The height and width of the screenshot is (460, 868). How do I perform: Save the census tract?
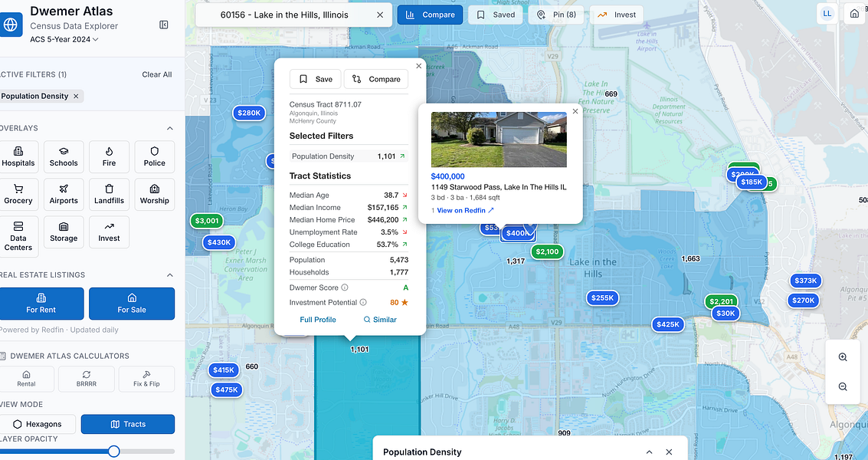(316, 79)
